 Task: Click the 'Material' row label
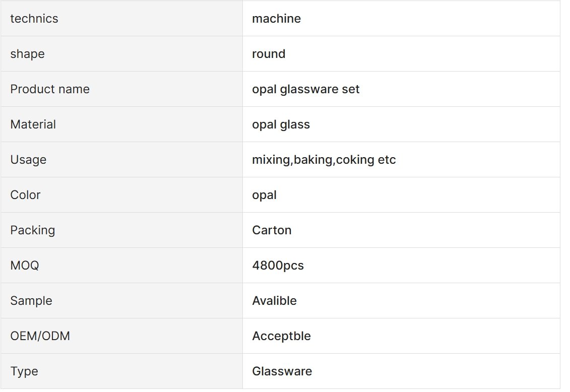click(x=33, y=124)
